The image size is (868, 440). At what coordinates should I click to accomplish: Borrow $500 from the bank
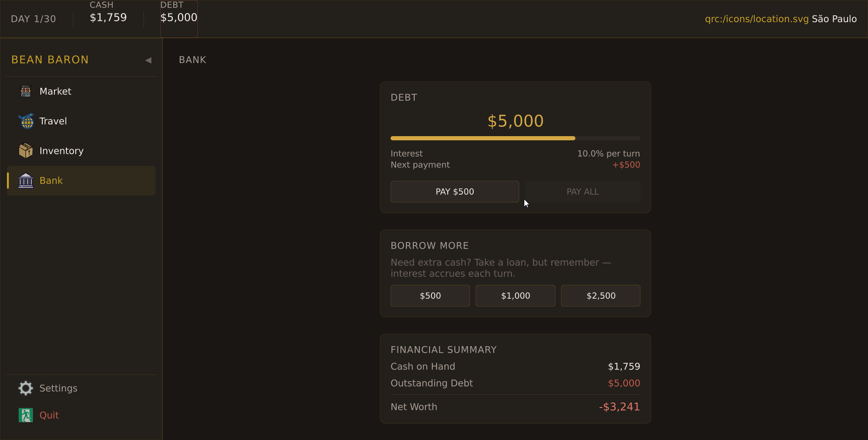(x=430, y=296)
